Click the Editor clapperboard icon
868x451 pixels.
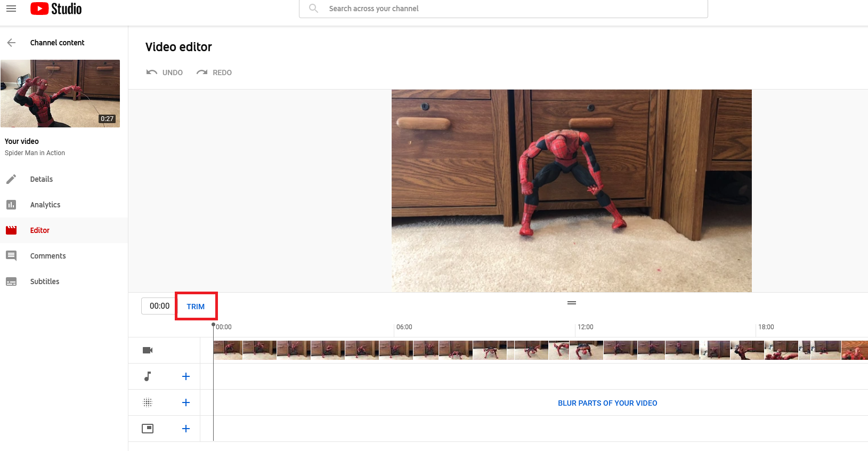tap(11, 230)
